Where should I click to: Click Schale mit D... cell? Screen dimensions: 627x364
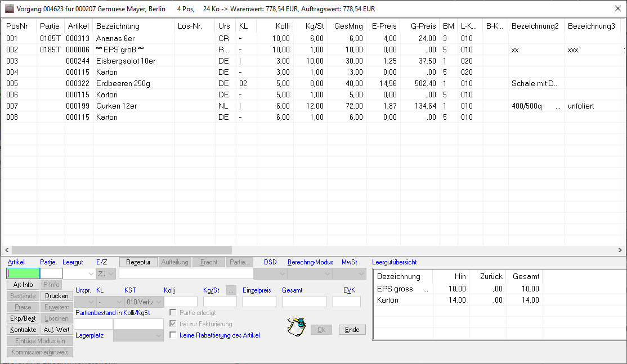click(x=535, y=83)
